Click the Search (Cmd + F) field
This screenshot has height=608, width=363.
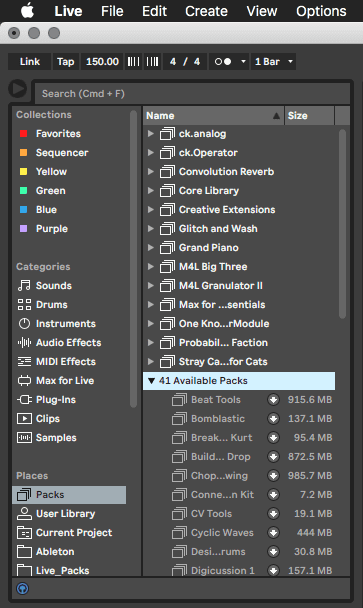(192, 94)
